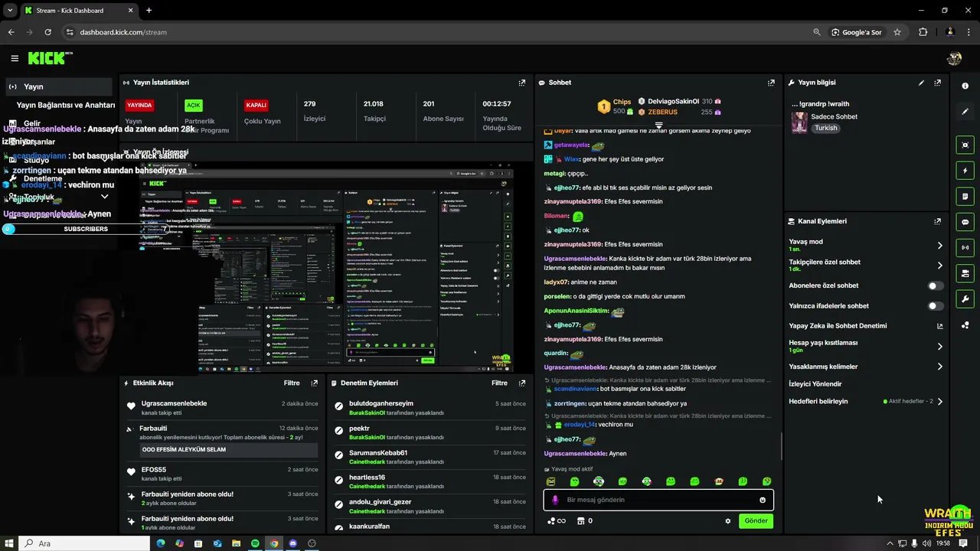The height and width of the screenshot is (551, 980).
Task: Collapse the chat leaderboard handle under ZEBERUS
Action: pyautogui.click(x=658, y=124)
